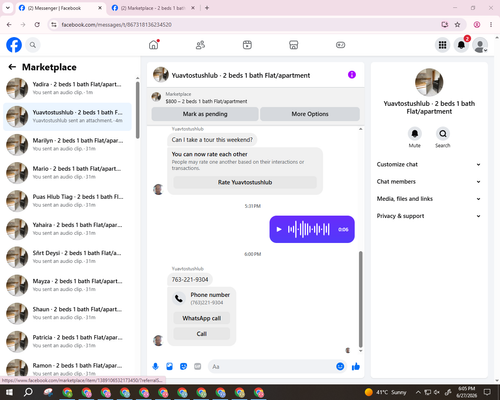
Task: Open the emoji picker smiley icon
Action: pos(340,367)
